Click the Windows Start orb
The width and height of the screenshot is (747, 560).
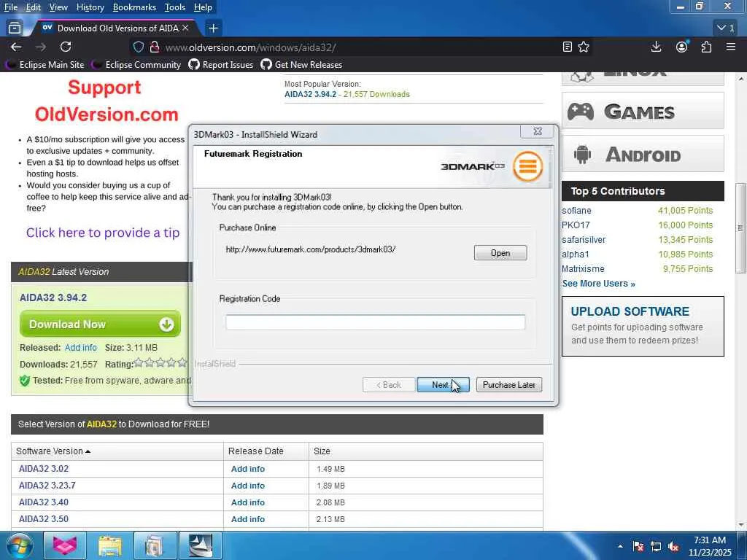pyautogui.click(x=19, y=545)
